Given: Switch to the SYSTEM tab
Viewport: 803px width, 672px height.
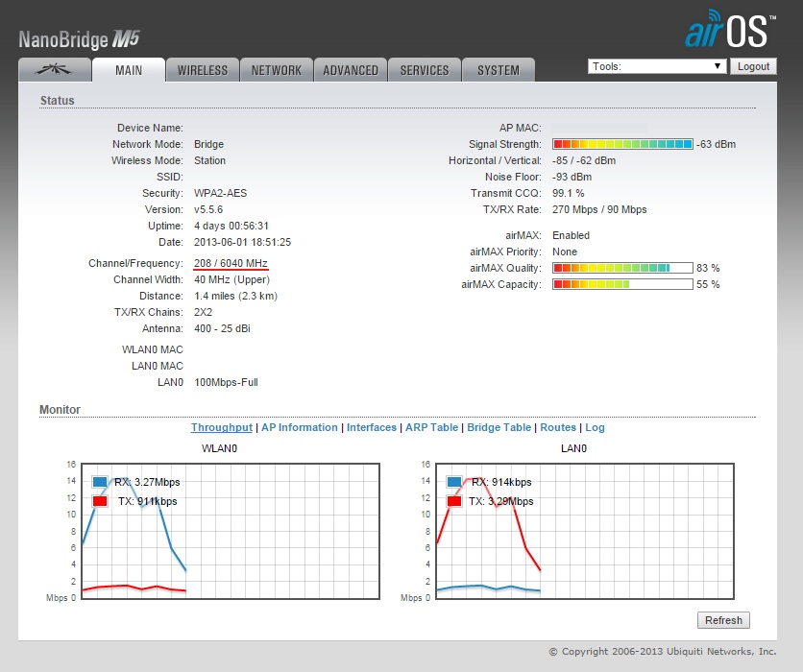Looking at the screenshot, I should (x=499, y=70).
